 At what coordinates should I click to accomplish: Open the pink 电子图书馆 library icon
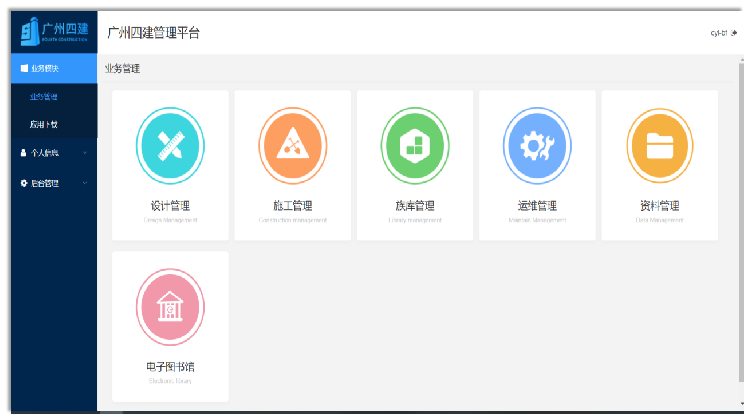click(170, 307)
